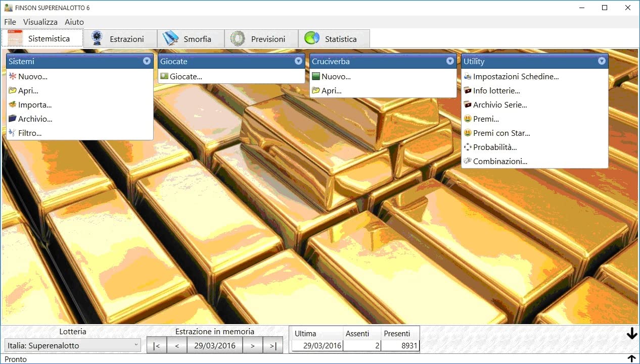The height and width of the screenshot is (364, 640).
Task: Open Premi con Star... link
Action: 501,133
